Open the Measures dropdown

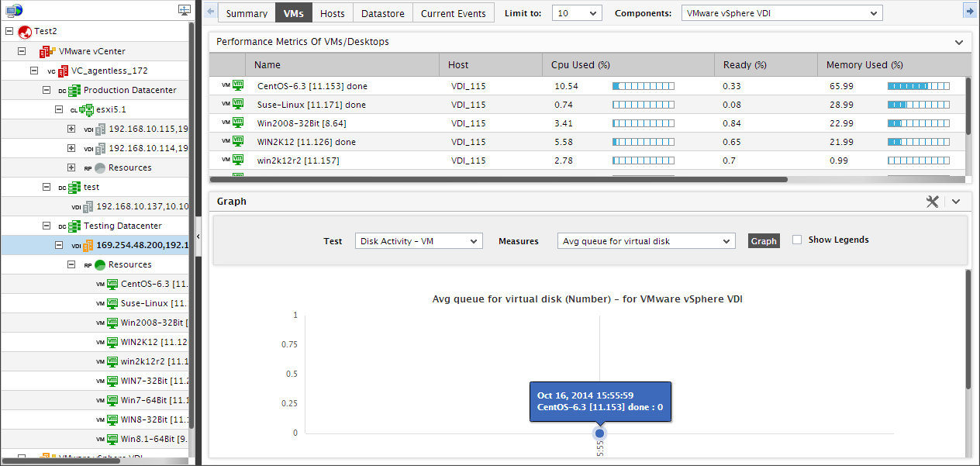point(646,241)
